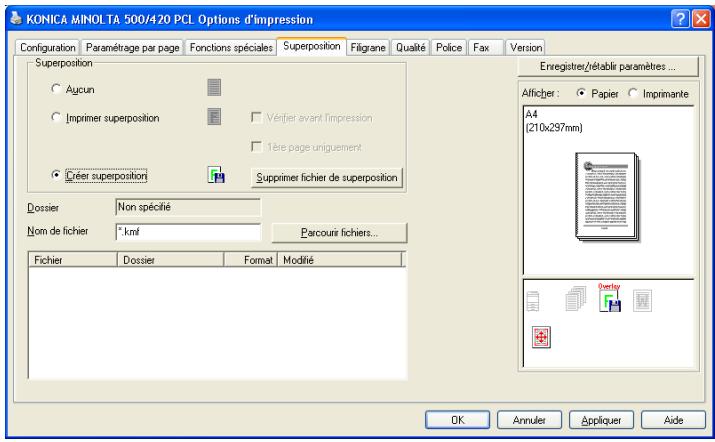Switch to the Configuration tab
Image resolution: width=715 pixels, height=442 pixels.
[48, 47]
